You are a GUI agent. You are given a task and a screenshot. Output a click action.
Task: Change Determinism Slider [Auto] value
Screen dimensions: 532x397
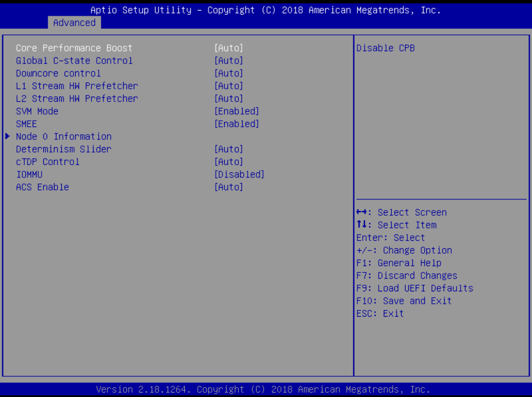tap(229, 149)
